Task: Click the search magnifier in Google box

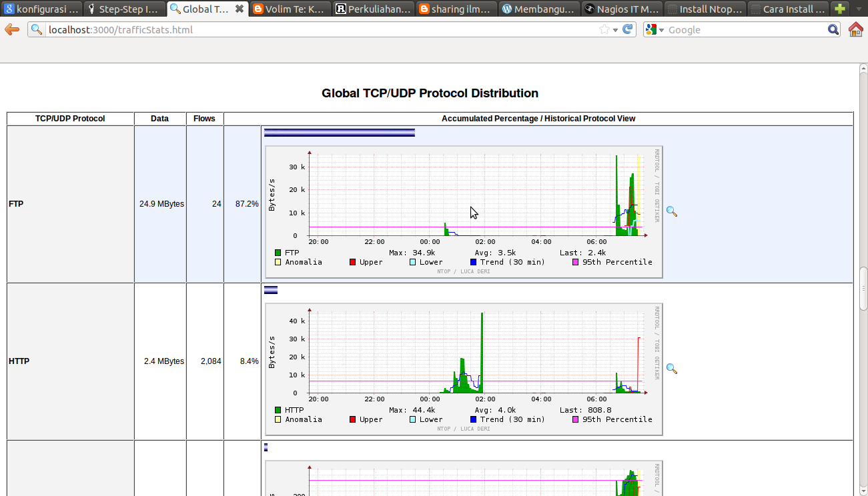Action: pyautogui.click(x=833, y=29)
